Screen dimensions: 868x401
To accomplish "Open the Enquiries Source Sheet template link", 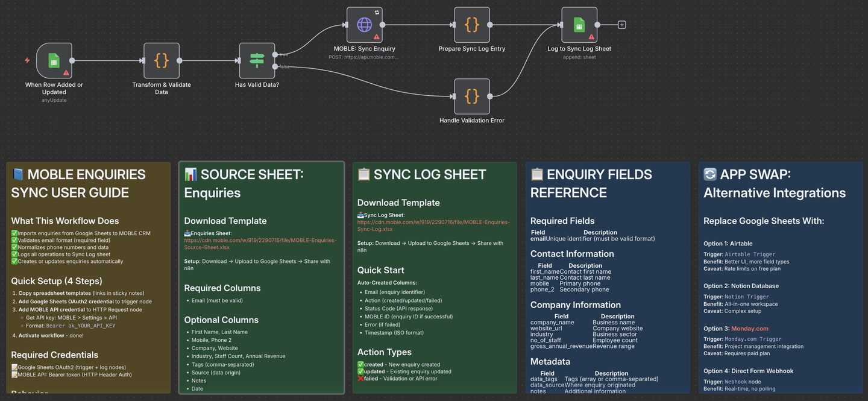I will pyautogui.click(x=260, y=244).
